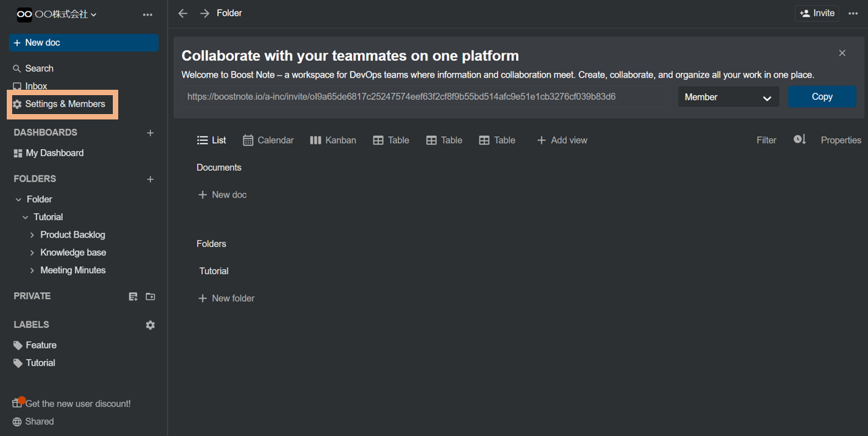The width and height of the screenshot is (868, 436).
Task: Open the Inbox
Action: [30, 86]
